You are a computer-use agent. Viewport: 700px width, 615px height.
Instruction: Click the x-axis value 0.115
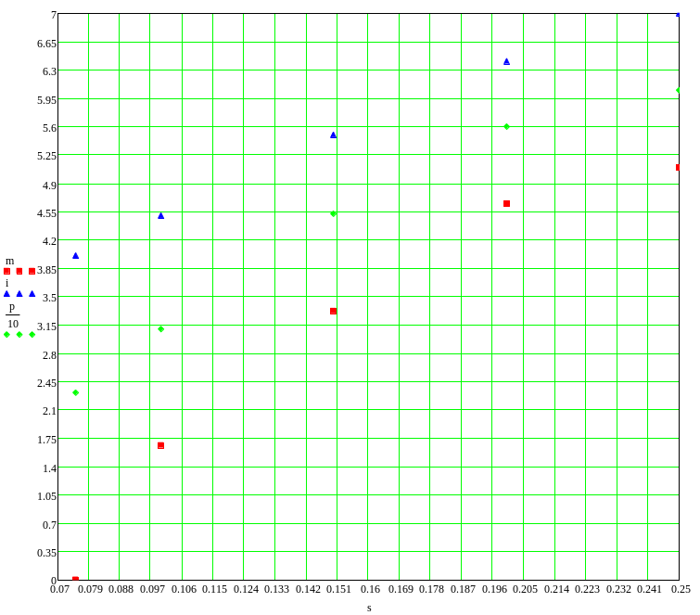click(215, 589)
